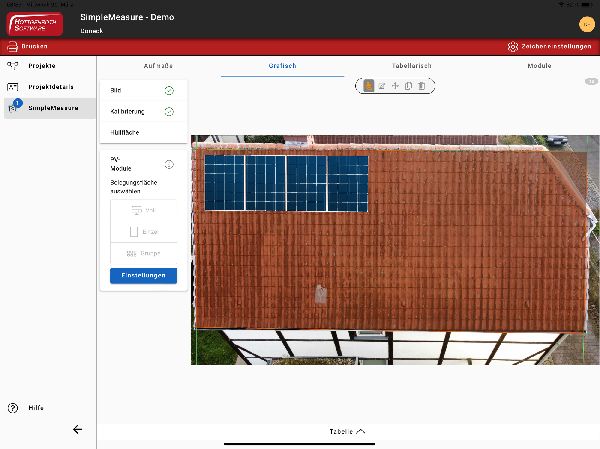The image size is (600, 449).
Task: Click the Drucken print button
Action: 28,46
